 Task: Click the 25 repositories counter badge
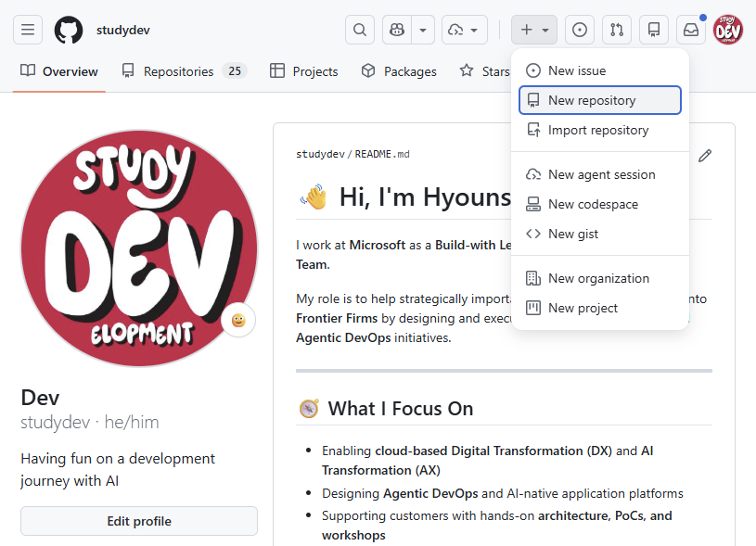click(x=235, y=71)
